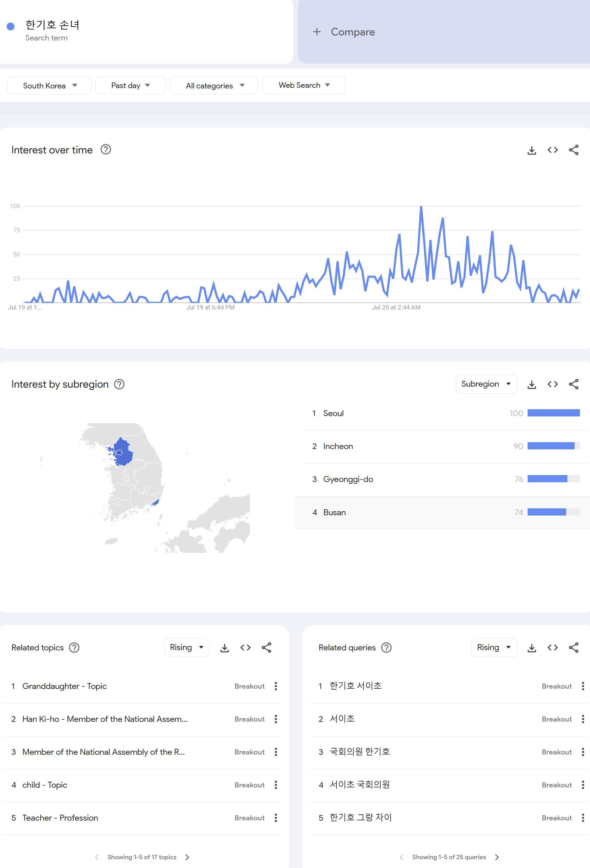Open embed code for Interest over time

pos(552,150)
